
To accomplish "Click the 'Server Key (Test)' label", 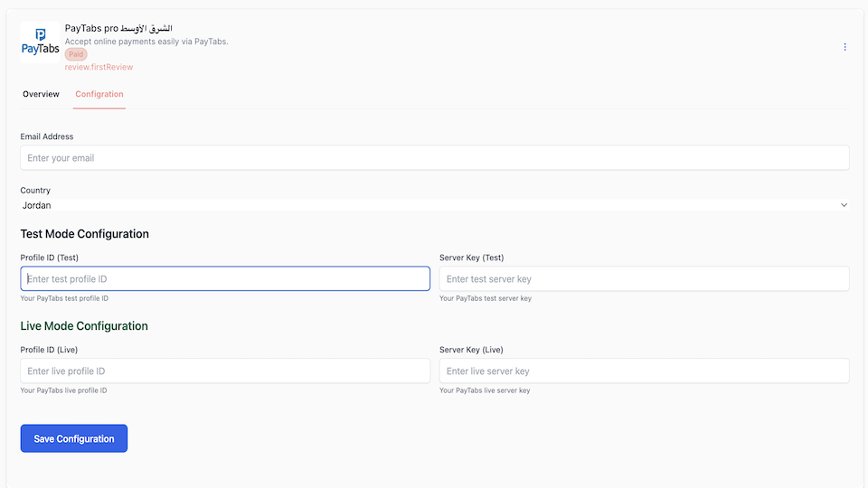I will 472,258.
